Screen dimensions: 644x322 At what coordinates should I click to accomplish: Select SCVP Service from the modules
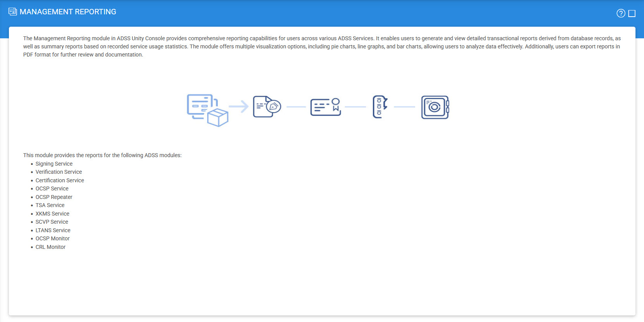(52, 222)
